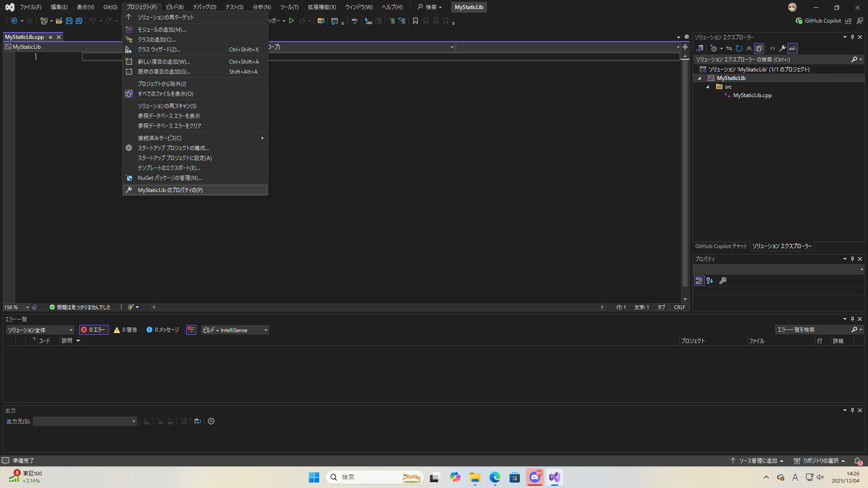Open the ソリューション全体 scope dropdown
The height and width of the screenshot is (488, 868).
coord(40,330)
